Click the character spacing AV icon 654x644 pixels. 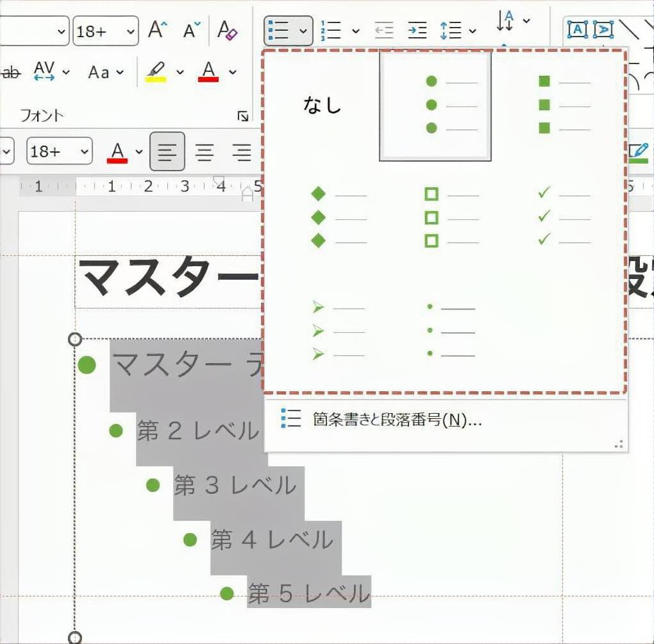(x=44, y=71)
